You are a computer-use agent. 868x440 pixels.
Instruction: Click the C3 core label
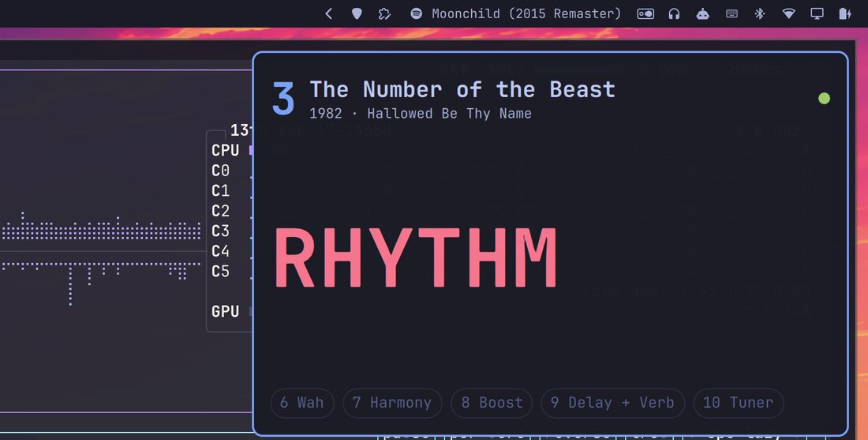[x=220, y=231]
